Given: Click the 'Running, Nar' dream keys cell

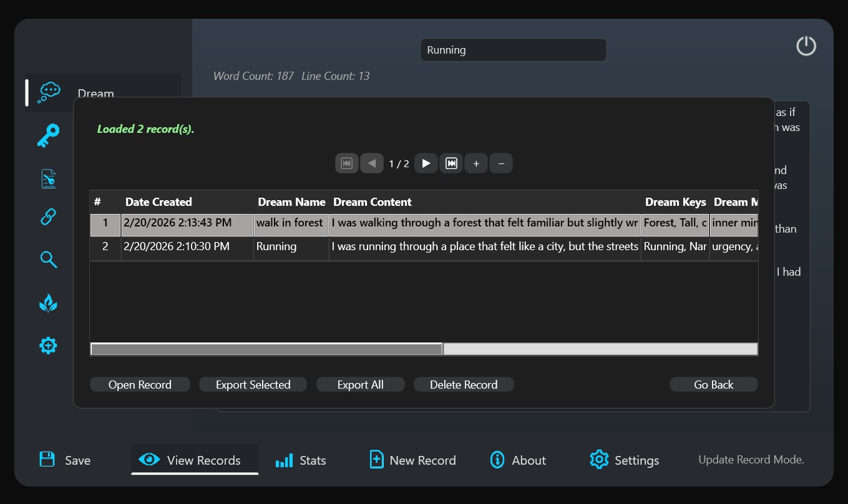Looking at the screenshot, I should pos(675,248).
